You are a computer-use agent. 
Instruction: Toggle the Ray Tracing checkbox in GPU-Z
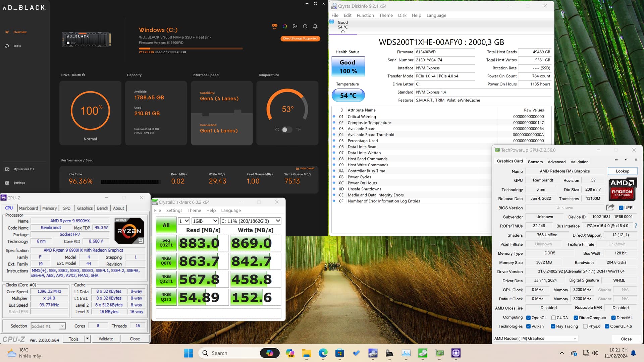[x=553, y=326]
